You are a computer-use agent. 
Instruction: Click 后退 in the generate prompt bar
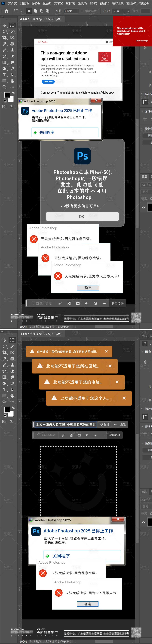pos(123,425)
